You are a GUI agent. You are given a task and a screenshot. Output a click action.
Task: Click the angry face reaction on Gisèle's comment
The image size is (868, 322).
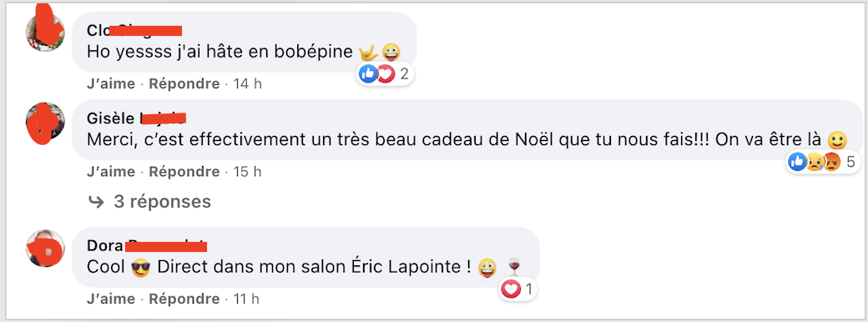pyautogui.click(x=831, y=162)
